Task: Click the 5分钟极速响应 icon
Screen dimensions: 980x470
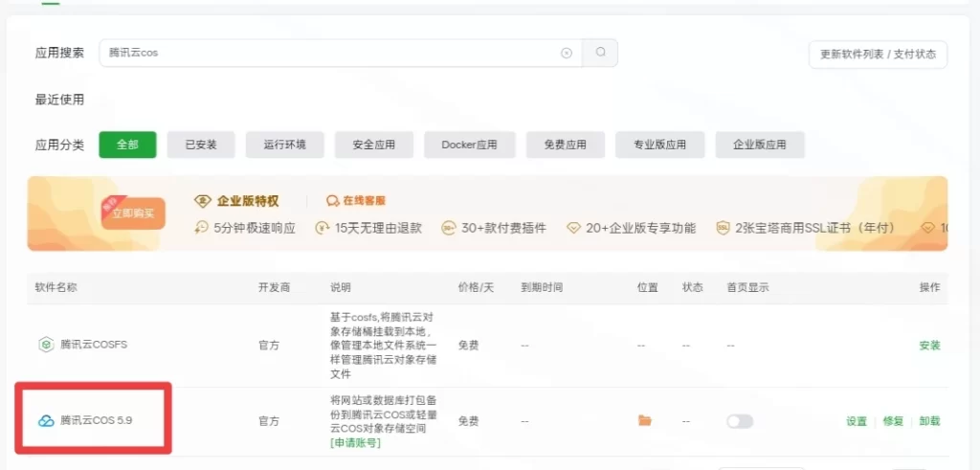Action: (x=201, y=228)
